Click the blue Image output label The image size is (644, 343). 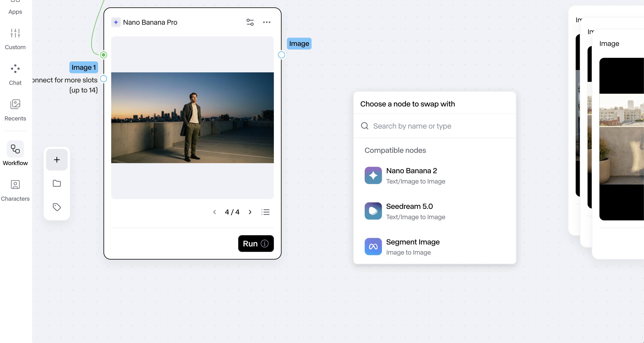(299, 44)
